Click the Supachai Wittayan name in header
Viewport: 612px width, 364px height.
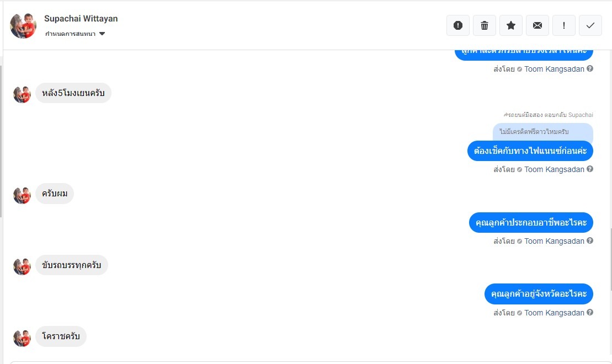pyautogui.click(x=81, y=19)
